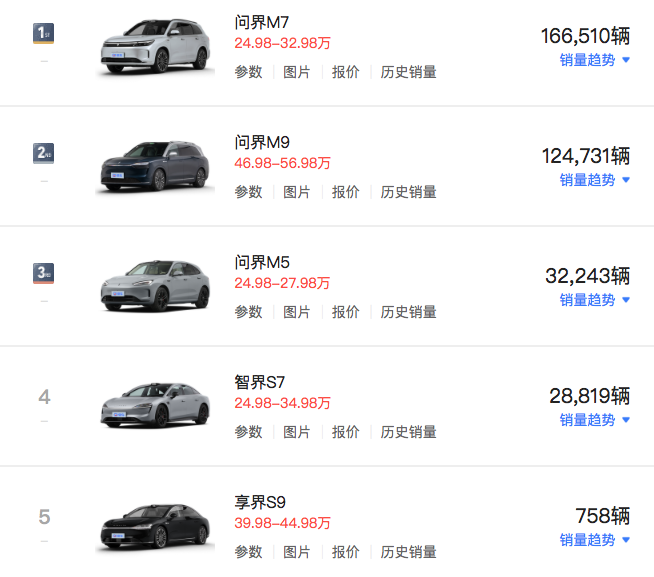This screenshot has width=654, height=577.
Task: Open 报价 link for 问界M5
Action: pos(345,312)
